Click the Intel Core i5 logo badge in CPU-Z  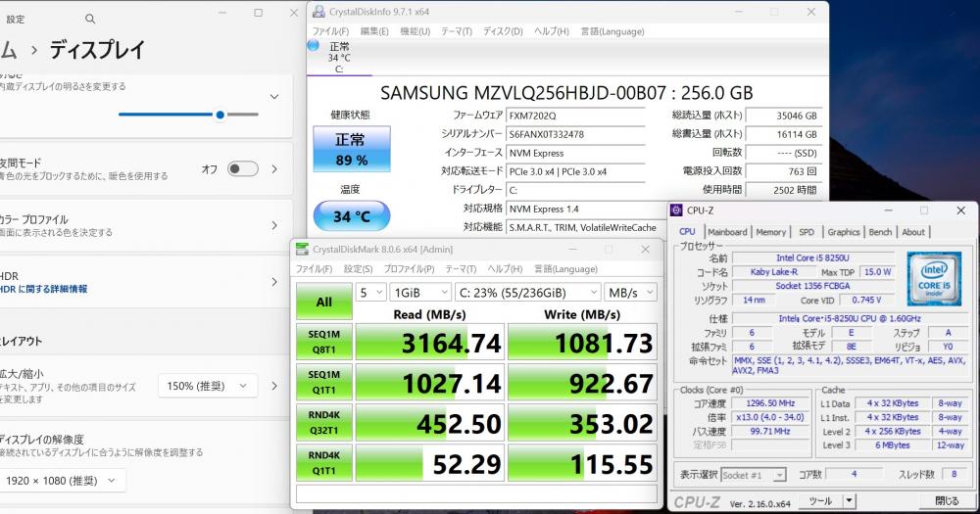point(934,279)
